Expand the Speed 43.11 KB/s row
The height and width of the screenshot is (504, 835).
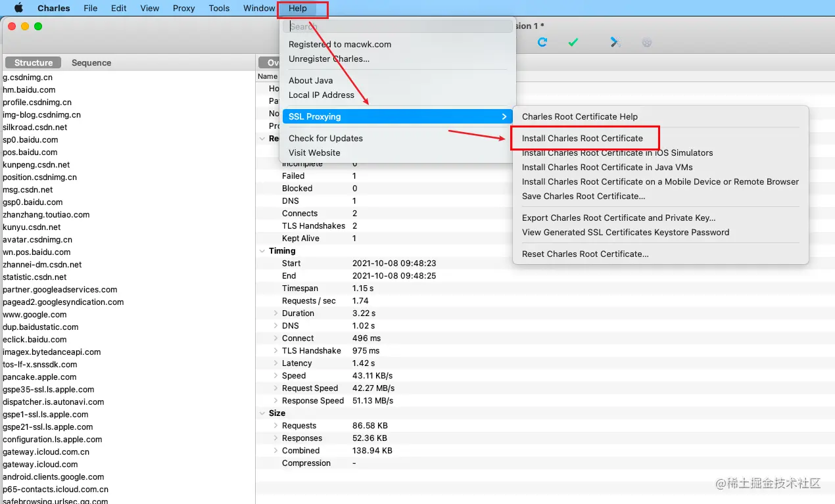click(x=276, y=376)
